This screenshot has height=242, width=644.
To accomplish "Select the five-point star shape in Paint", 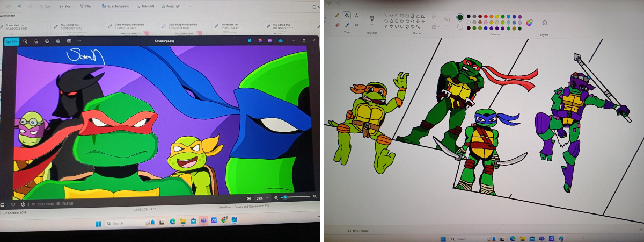I will point(386,26).
